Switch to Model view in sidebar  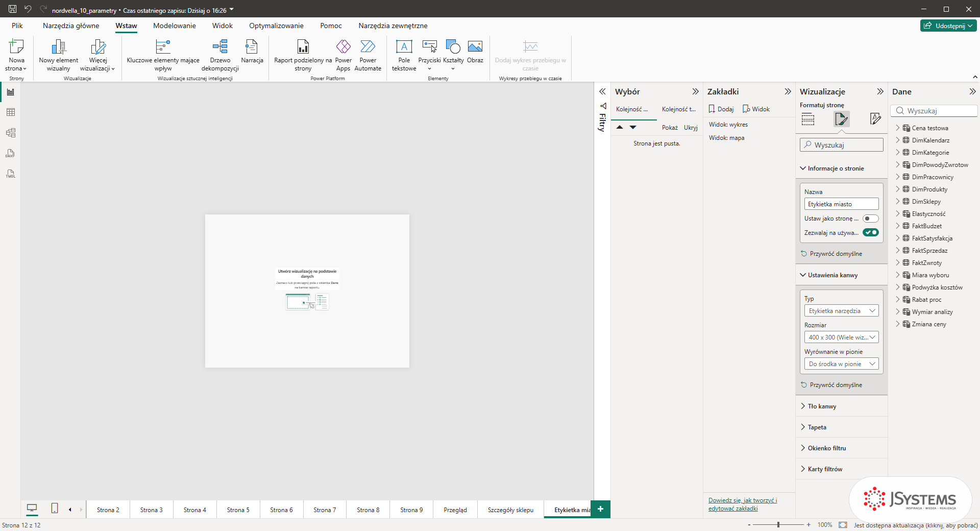pyautogui.click(x=10, y=133)
